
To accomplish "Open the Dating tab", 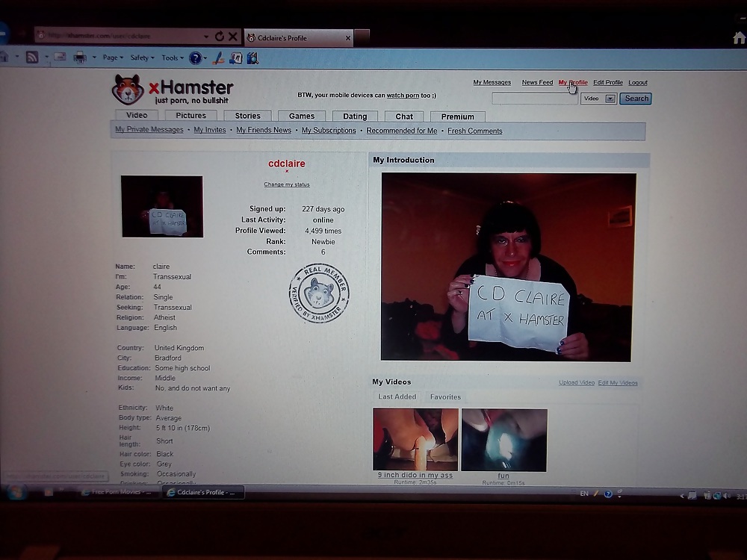I will point(355,116).
